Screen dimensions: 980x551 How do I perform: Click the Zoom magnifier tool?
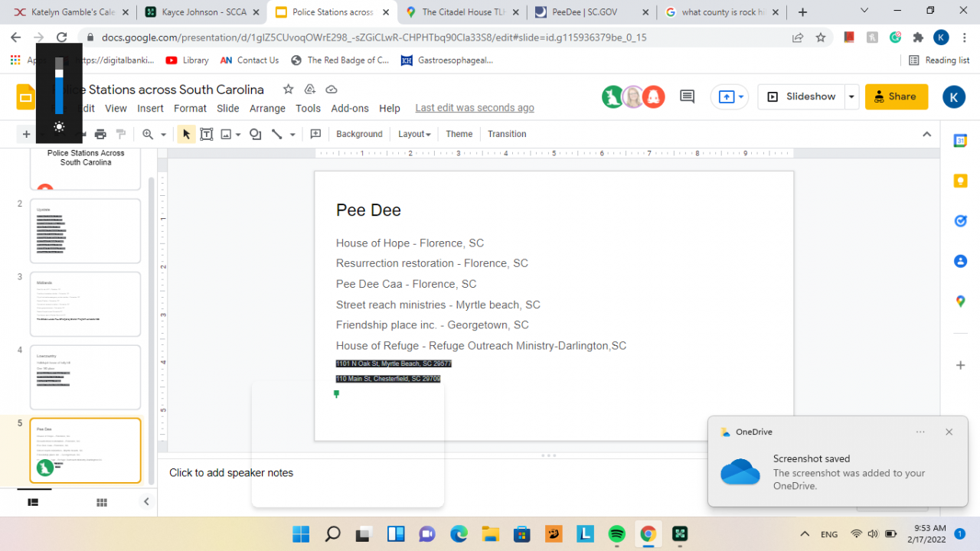tap(148, 134)
